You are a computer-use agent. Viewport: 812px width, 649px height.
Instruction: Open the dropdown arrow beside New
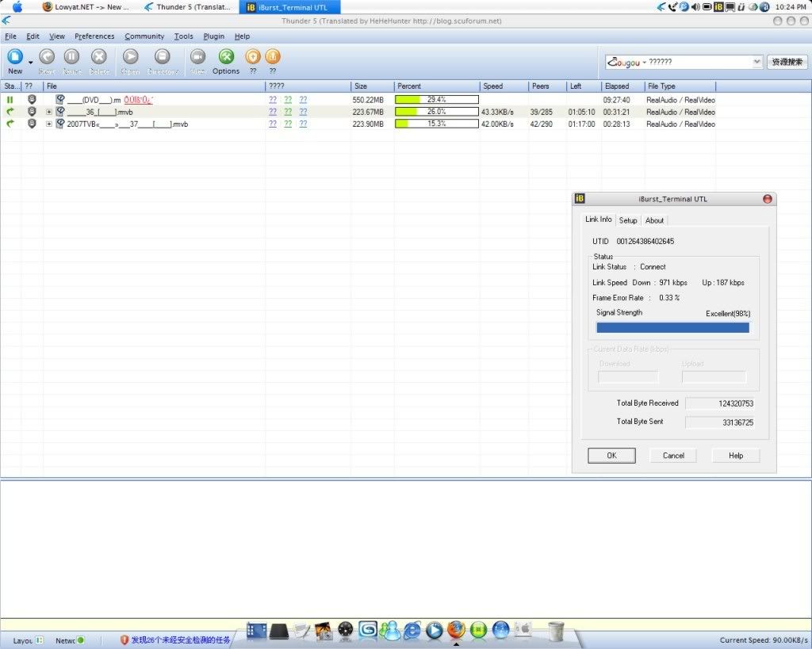click(x=31, y=62)
